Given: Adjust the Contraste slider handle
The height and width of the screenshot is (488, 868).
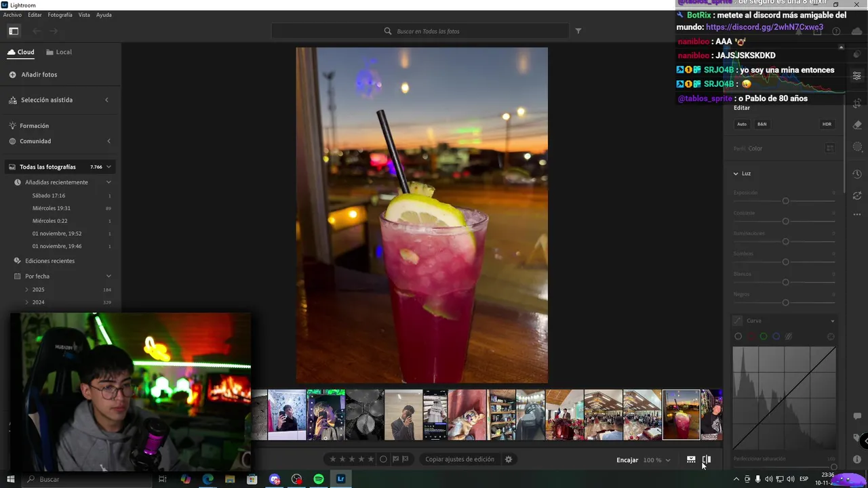Looking at the screenshot, I should point(785,222).
